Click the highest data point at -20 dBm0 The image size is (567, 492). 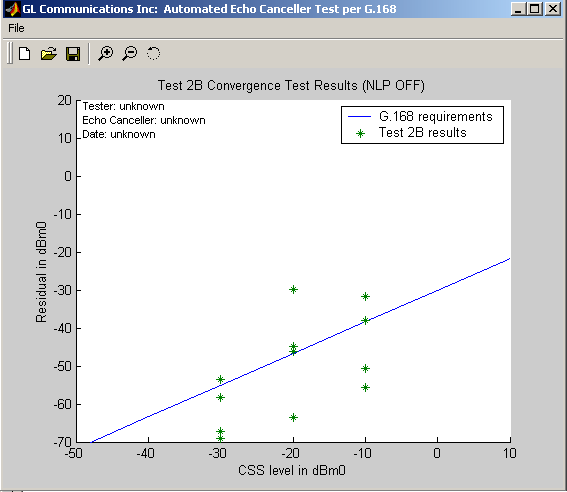293,289
